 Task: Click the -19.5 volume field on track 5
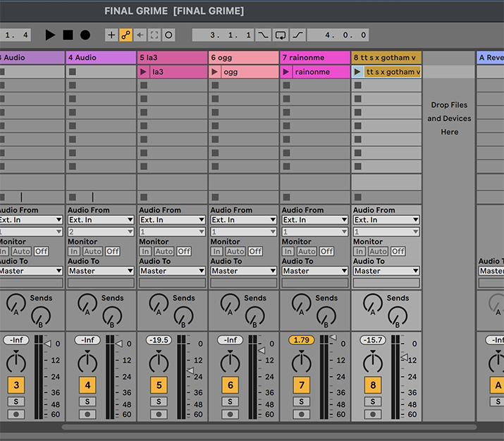point(159,340)
